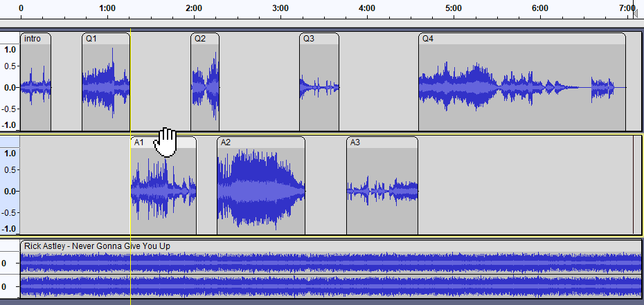This screenshot has width=644, height=305.
Task: Click inside the Q3 clip waveform
Action: (319, 87)
